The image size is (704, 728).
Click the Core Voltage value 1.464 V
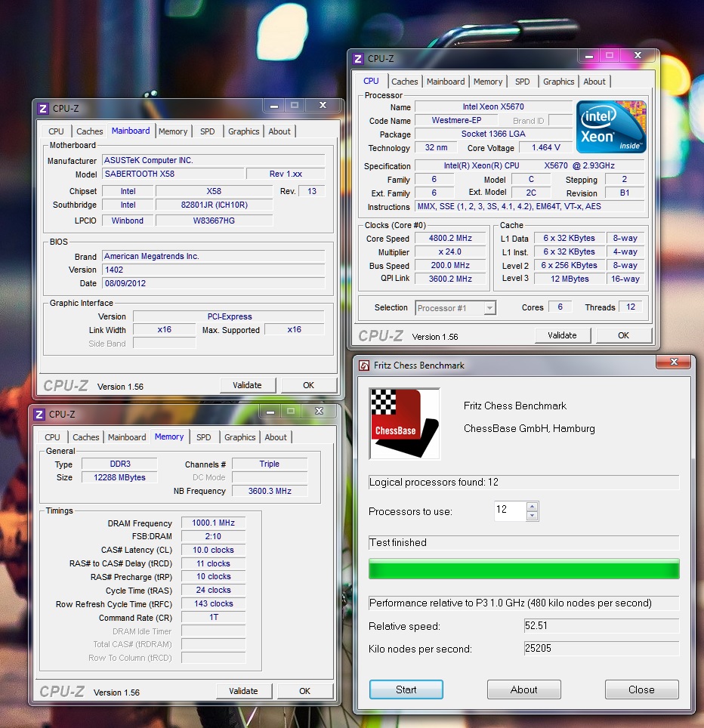(x=545, y=148)
